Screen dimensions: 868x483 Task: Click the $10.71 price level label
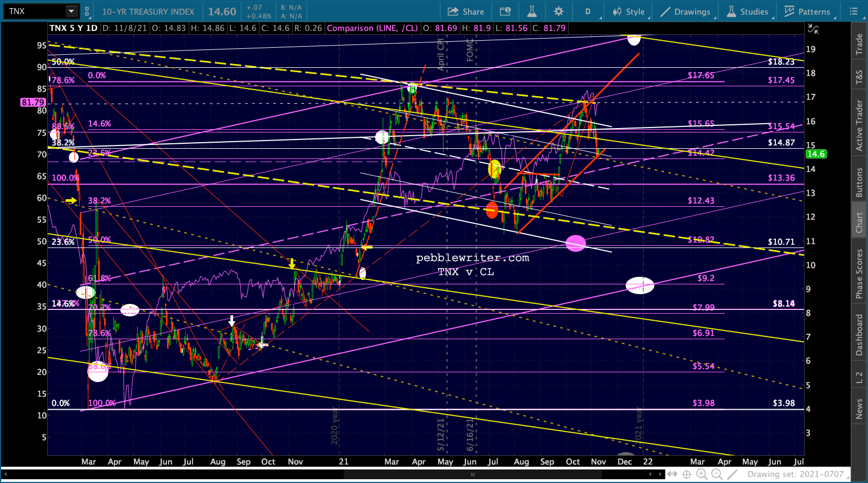coord(781,242)
